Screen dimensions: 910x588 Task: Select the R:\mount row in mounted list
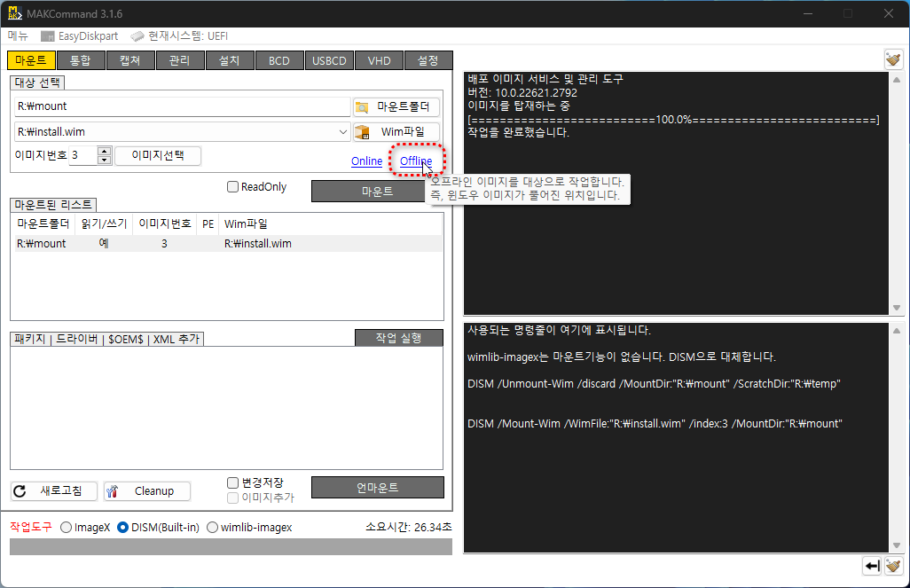pyautogui.click(x=226, y=243)
